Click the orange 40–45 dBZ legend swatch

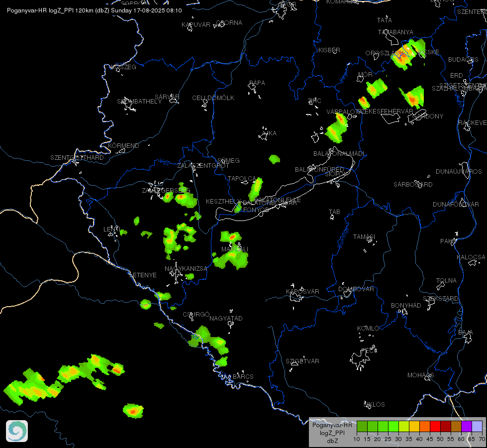tap(425, 426)
